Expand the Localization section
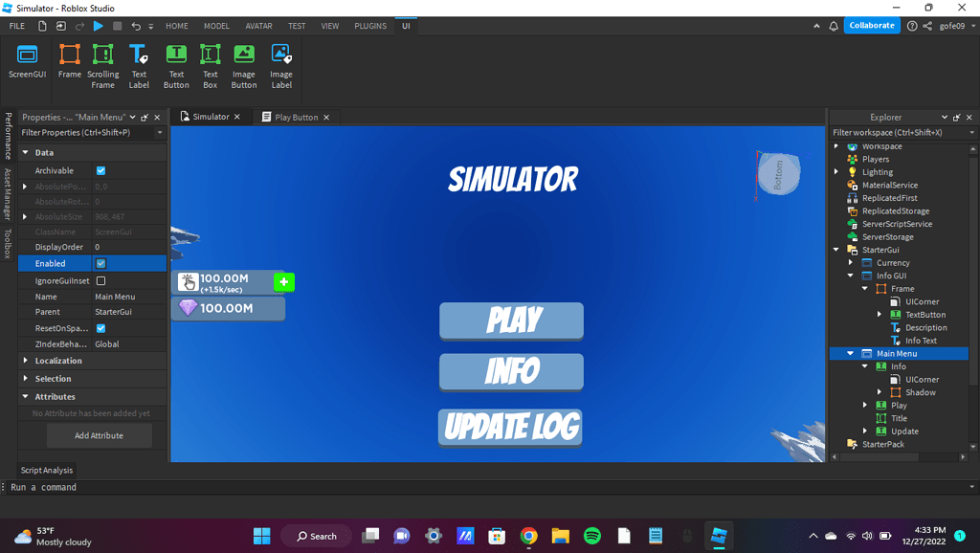This screenshot has height=553, width=980. coord(26,361)
